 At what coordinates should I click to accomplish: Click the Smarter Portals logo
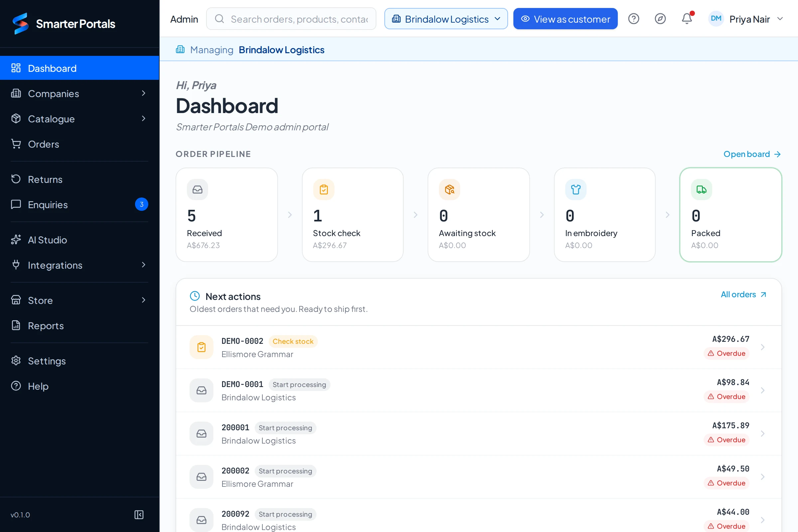point(64,23)
